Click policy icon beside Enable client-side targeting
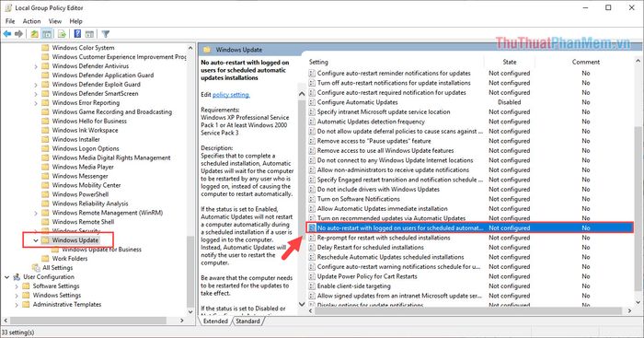The height and width of the screenshot is (338, 644). [312, 286]
